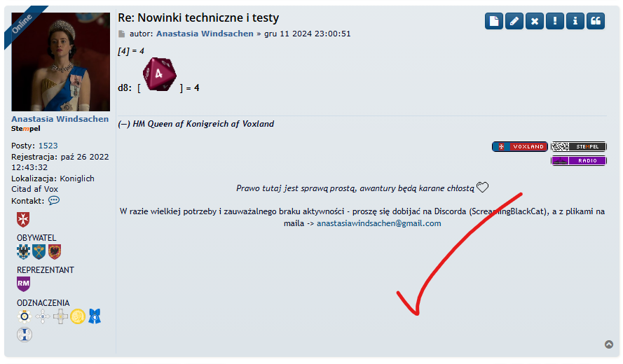This screenshot has height=364, width=623.
Task: Click the red shield with white cross
Action: click(23, 219)
